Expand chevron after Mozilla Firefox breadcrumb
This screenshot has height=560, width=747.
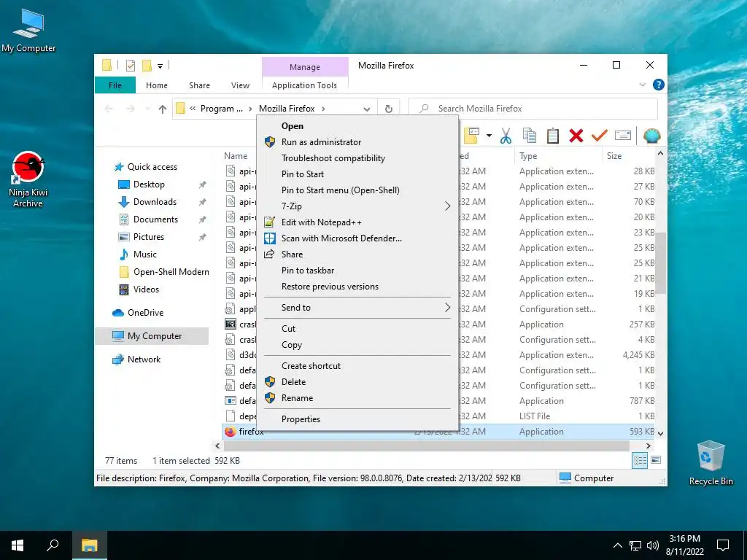click(x=323, y=109)
